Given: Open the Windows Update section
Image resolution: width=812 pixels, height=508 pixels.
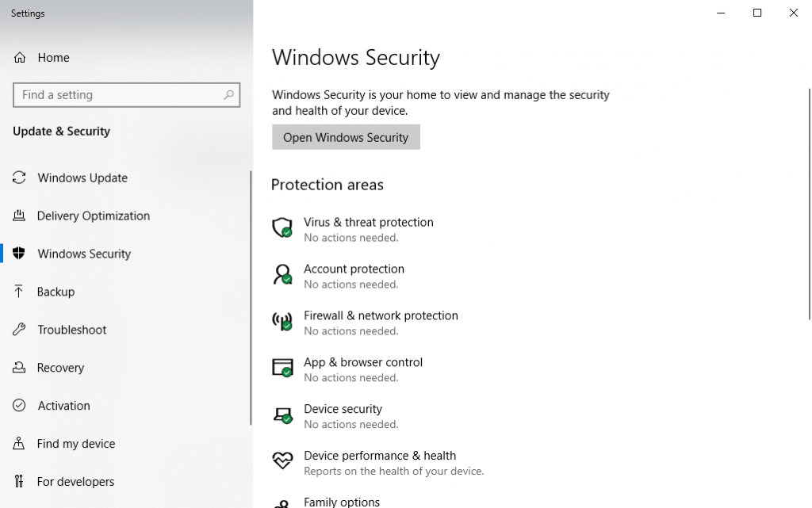Looking at the screenshot, I should coord(82,178).
